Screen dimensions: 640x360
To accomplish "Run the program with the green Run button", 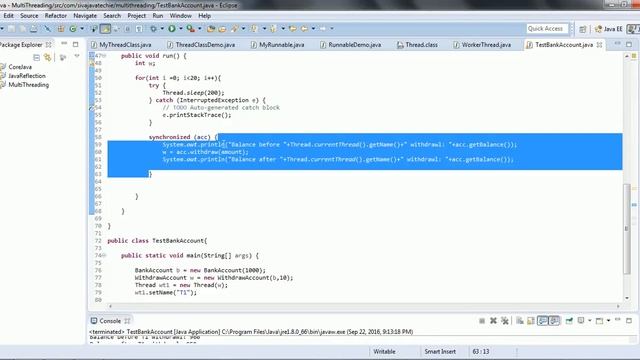I will pyautogui.click(x=172, y=29).
